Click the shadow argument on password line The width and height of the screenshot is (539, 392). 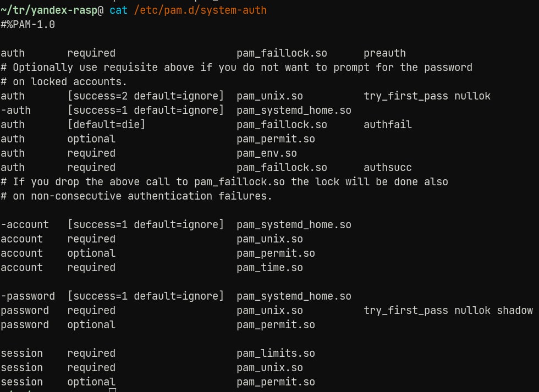[515, 311]
